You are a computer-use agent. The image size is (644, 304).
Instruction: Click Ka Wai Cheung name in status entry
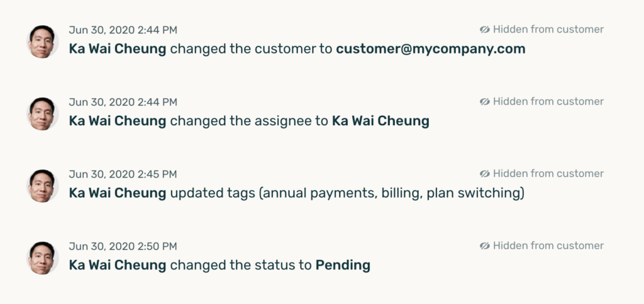click(118, 265)
